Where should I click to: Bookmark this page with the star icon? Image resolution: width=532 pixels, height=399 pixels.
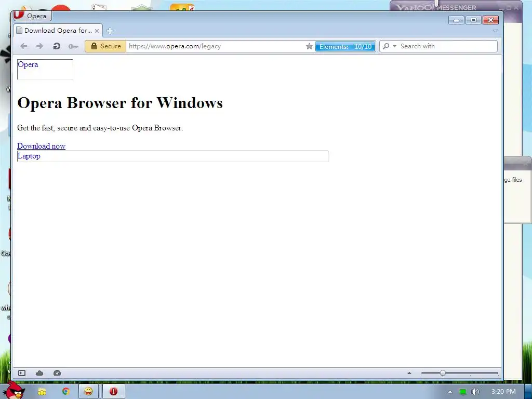(309, 46)
